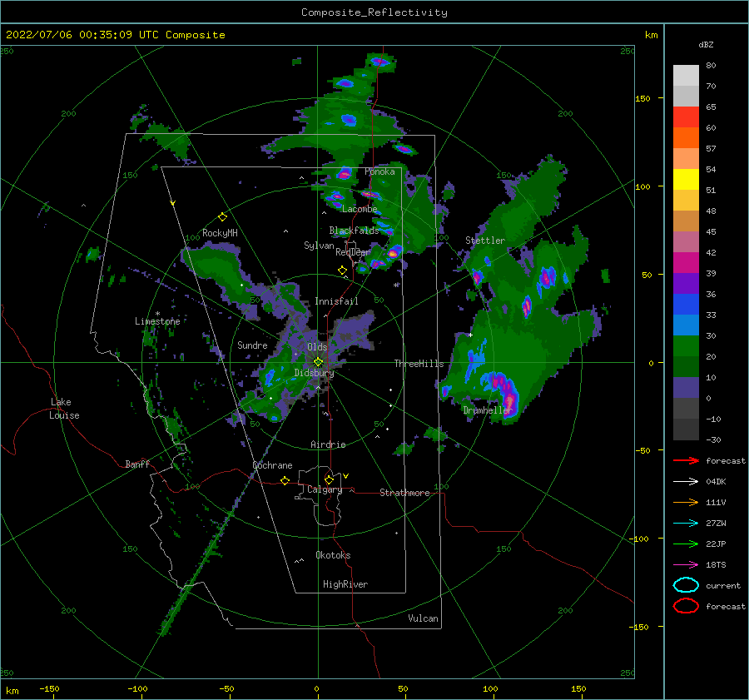Click the Ponoka city label
The width and height of the screenshot is (749, 700).
[379, 171]
